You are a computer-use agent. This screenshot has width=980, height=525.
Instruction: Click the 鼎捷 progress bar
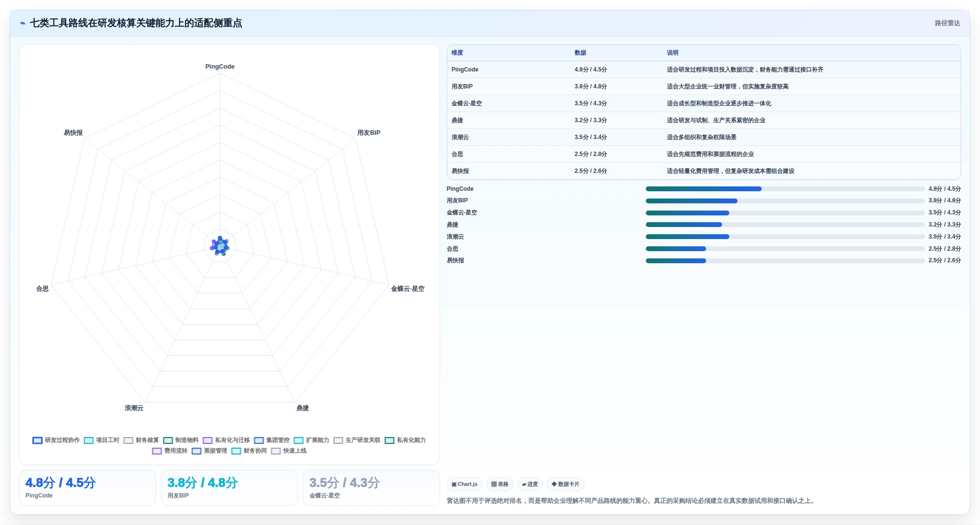point(785,225)
